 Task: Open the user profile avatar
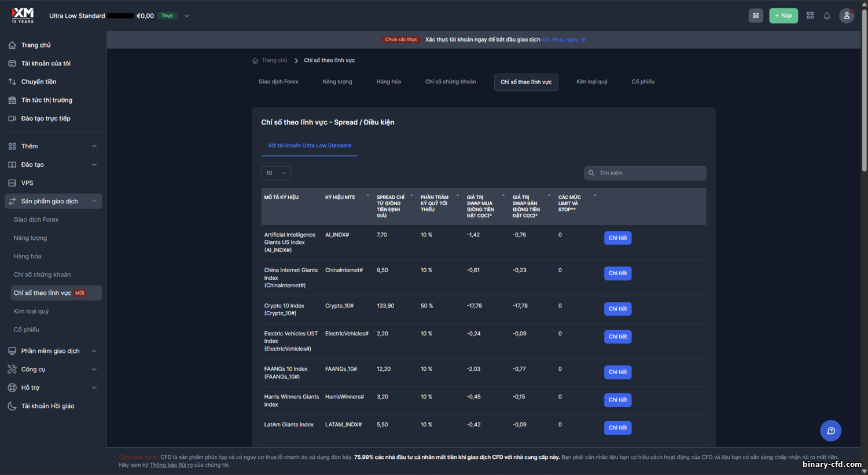tap(847, 16)
